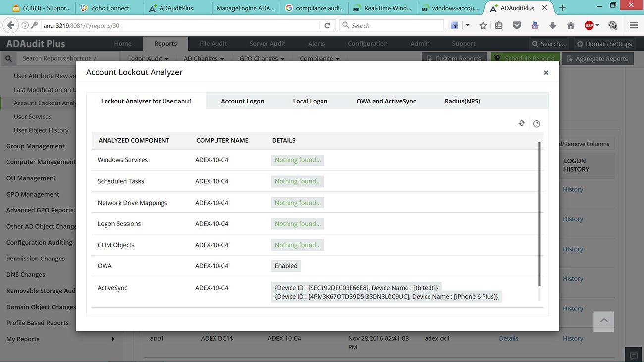The width and height of the screenshot is (644, 362).
Task: Select the Radius(NPS) tab
Action: click(462, 101)
